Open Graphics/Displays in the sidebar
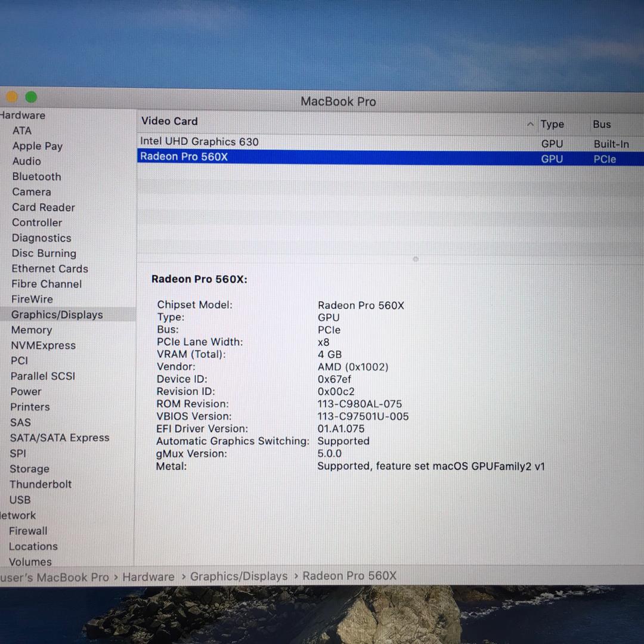The image size is (644, 644). (57, 315)
